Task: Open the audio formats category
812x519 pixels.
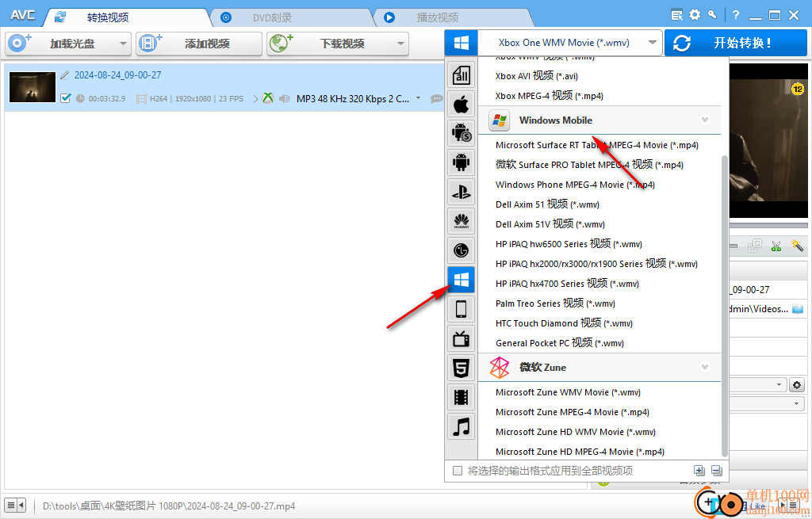Action: point(461,427)
